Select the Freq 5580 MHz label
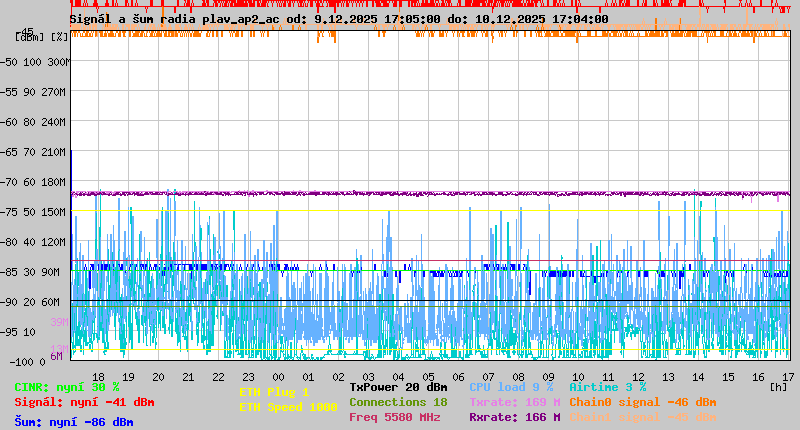 coord(394,417)
